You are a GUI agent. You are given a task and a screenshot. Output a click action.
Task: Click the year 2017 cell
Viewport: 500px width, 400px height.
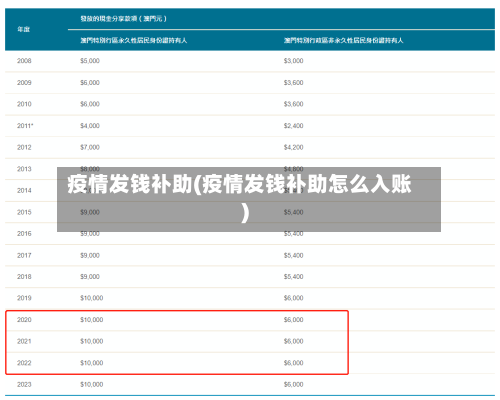click(x=24, y=255)
